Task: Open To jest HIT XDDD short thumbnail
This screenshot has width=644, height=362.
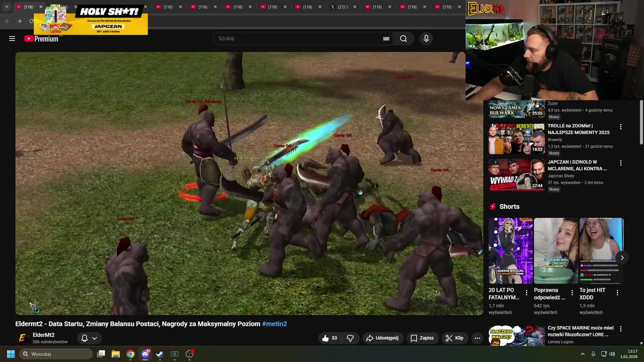Action: (601, 251)
